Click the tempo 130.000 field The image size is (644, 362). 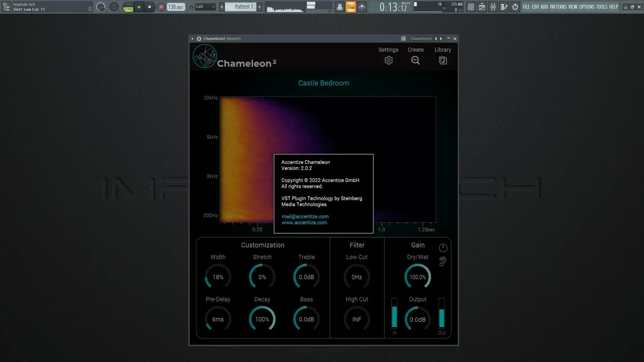point(176,7)
